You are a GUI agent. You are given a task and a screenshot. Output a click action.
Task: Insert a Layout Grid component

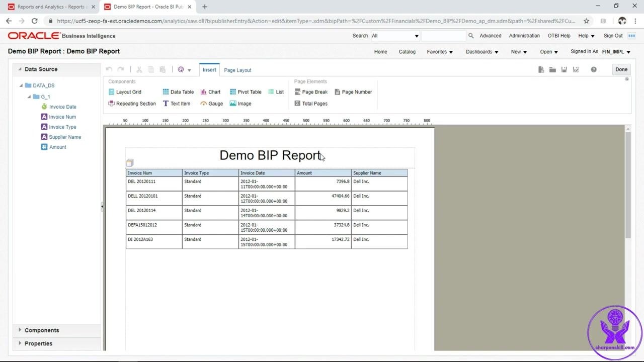pos(125,92)
